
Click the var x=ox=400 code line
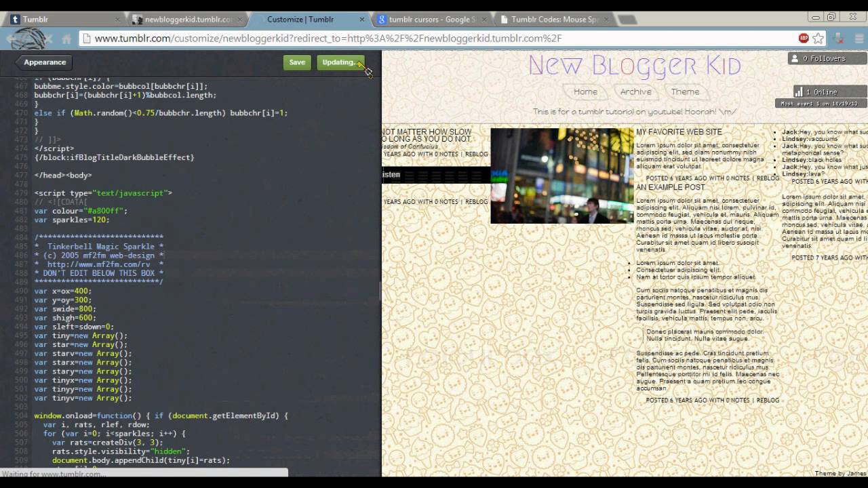click(x=62, y=291)
